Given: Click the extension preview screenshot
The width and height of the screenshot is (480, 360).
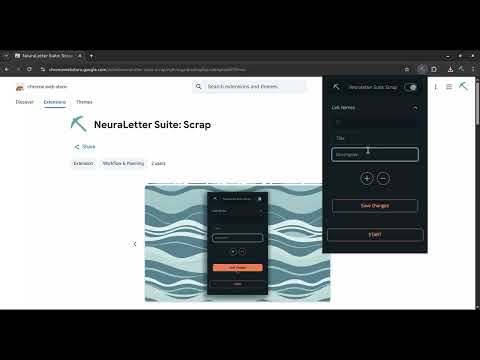Looking at the screenshot, I should click(x=237, y=243).
